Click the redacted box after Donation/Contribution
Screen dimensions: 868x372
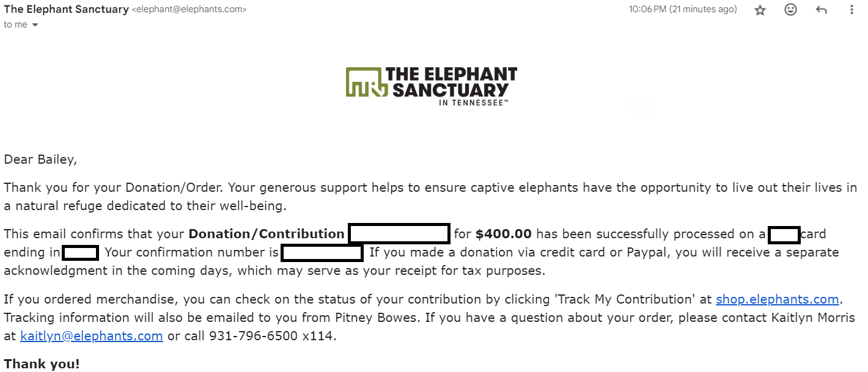coord(399,234)
